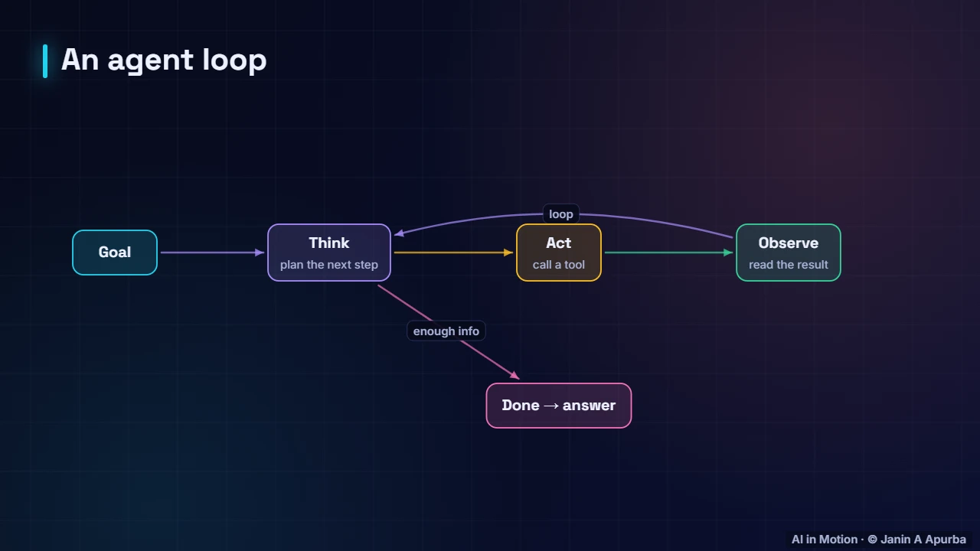Click the Act node

(559, 253)
